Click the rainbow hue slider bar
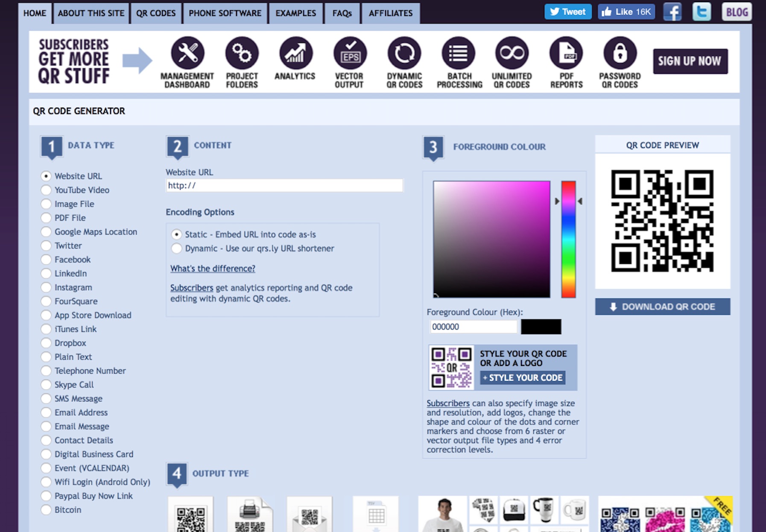This screenshot has width=766, height=532. tap(568, 239)
